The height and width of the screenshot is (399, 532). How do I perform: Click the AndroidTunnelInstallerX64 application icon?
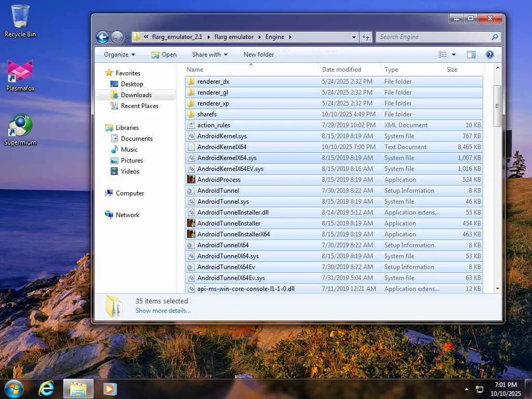coord(191,234)
